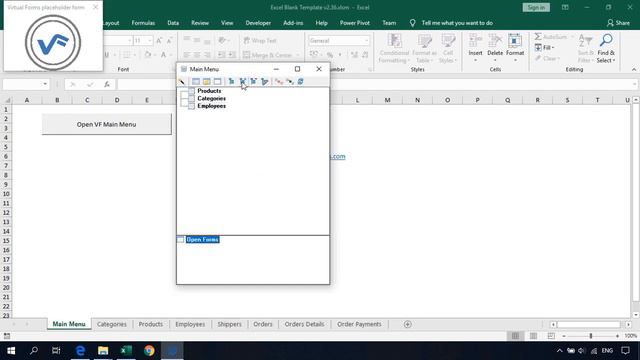Collapse the ribbon with the chevron
The height and width of the screenshot is (360, 640).
(633, 70)
